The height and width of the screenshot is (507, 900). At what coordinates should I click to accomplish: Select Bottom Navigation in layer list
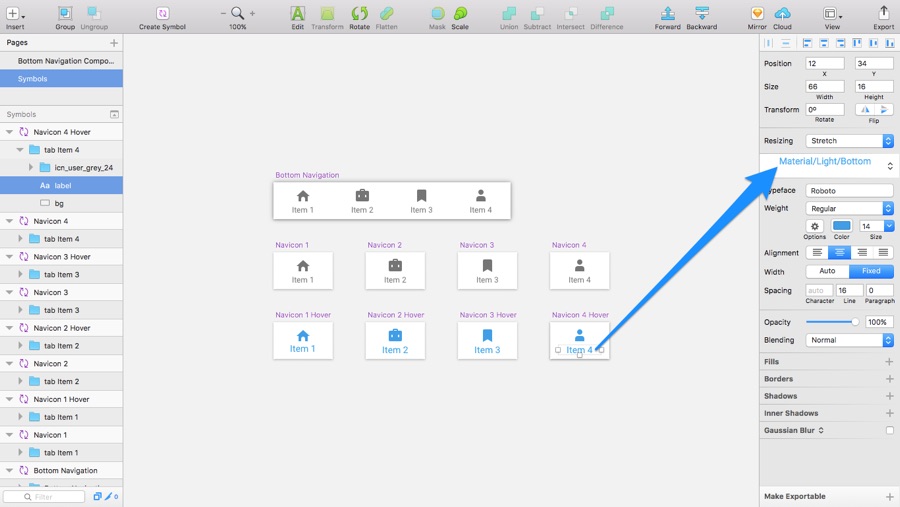tap(61, 470)
